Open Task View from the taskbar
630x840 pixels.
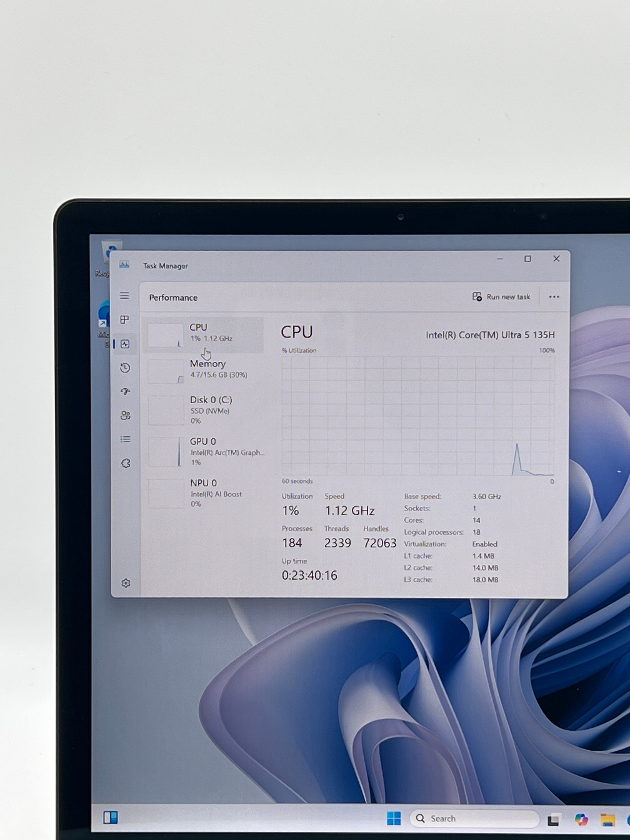click(553, 820)
